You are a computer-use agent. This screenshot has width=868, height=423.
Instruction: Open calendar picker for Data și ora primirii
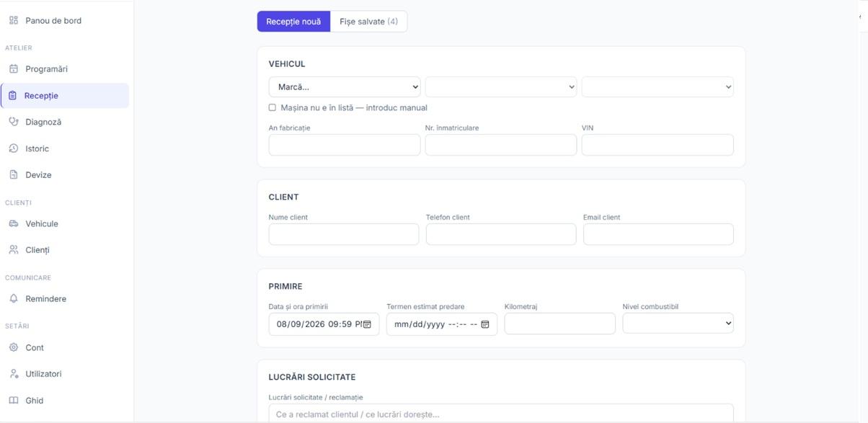click(x=367, y=324)
